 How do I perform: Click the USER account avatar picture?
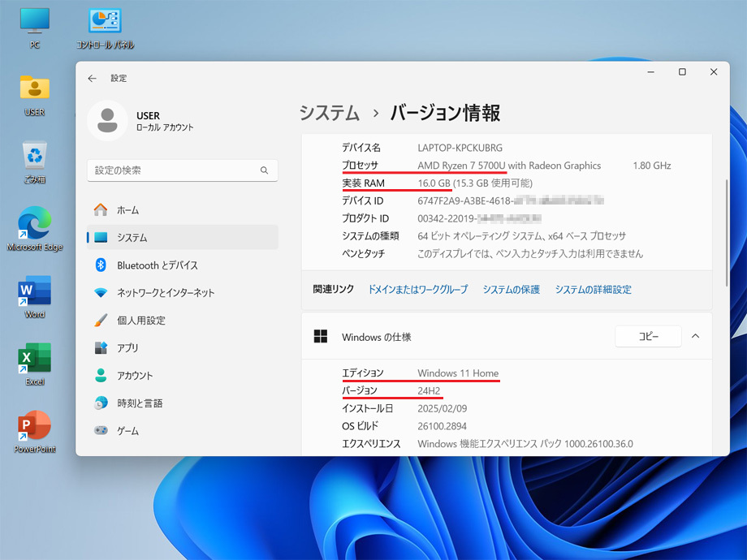tap(107, 120)
